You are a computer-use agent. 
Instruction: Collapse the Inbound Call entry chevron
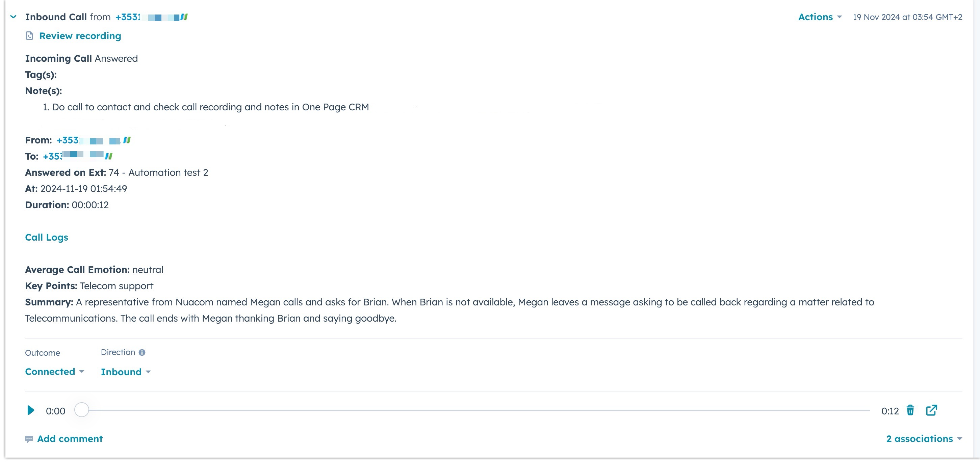tap(13, 17)
